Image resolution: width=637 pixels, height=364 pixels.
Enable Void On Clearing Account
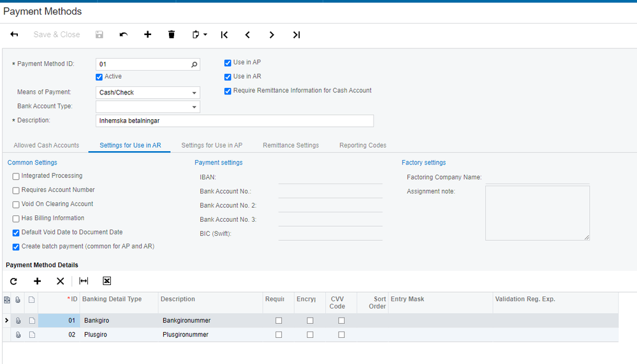16,205
